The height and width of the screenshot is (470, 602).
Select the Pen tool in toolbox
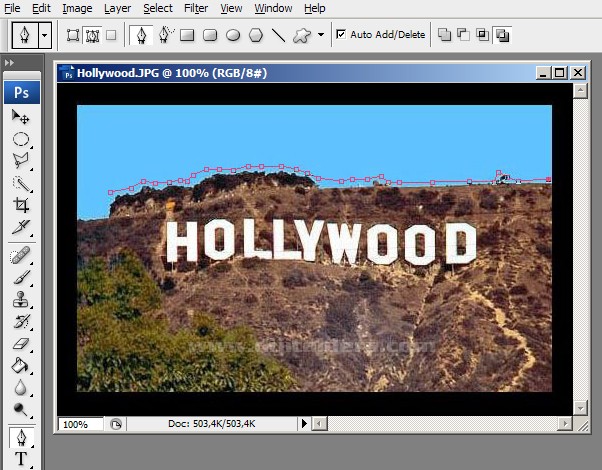pyautogui.click(x=21, y=438)
